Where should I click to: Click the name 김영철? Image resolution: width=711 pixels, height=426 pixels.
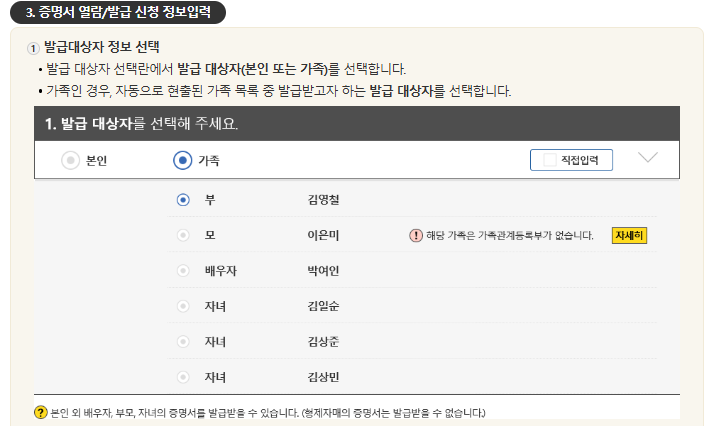pyautogui.click(x=323, y=200)
